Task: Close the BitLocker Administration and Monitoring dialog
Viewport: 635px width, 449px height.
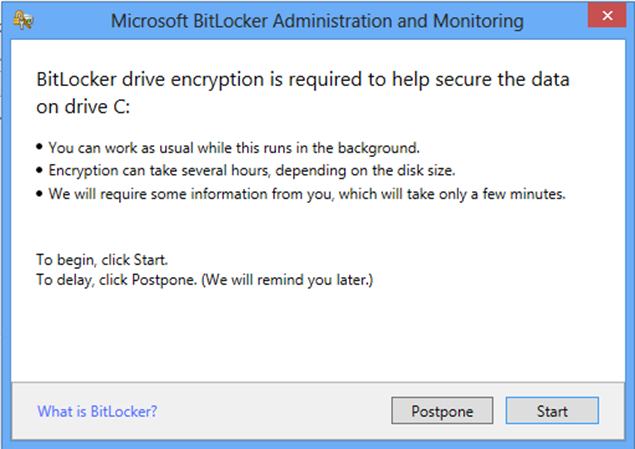Action: point(607,15)
